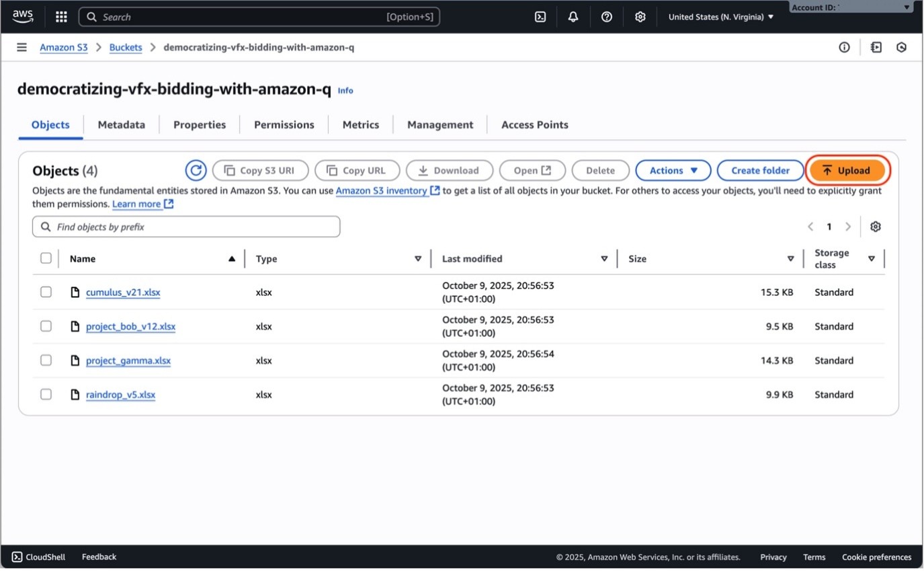Click the Find objects by prefix field

tap(186, 227)
